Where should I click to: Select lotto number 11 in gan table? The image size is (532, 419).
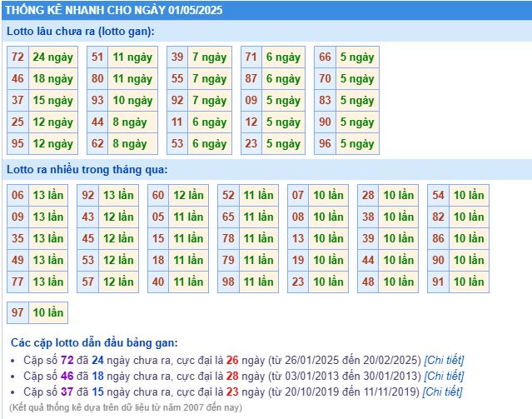(x=177, y=122)
